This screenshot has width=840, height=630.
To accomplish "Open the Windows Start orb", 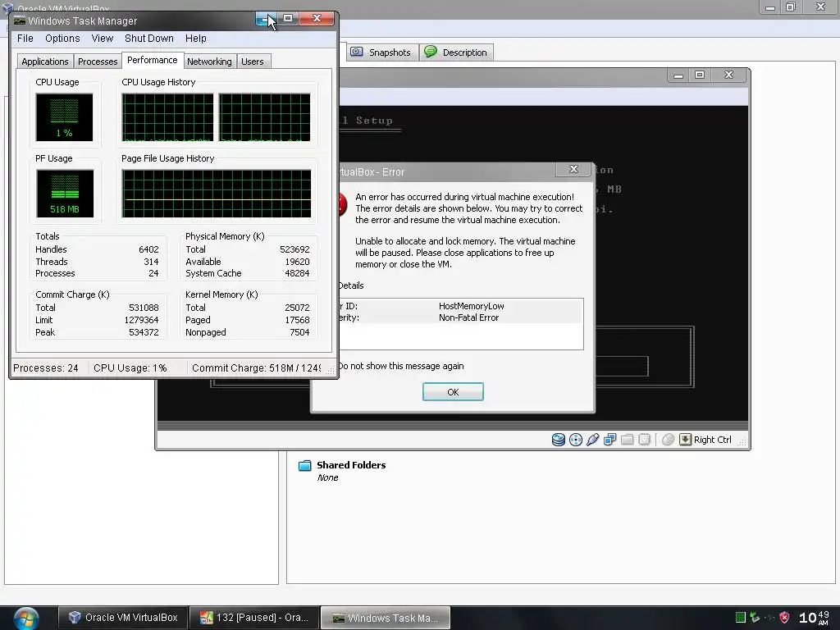I will pos(25,619).
